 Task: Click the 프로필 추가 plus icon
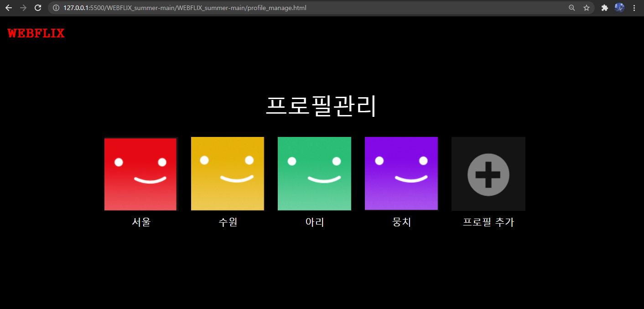[488, 173]
